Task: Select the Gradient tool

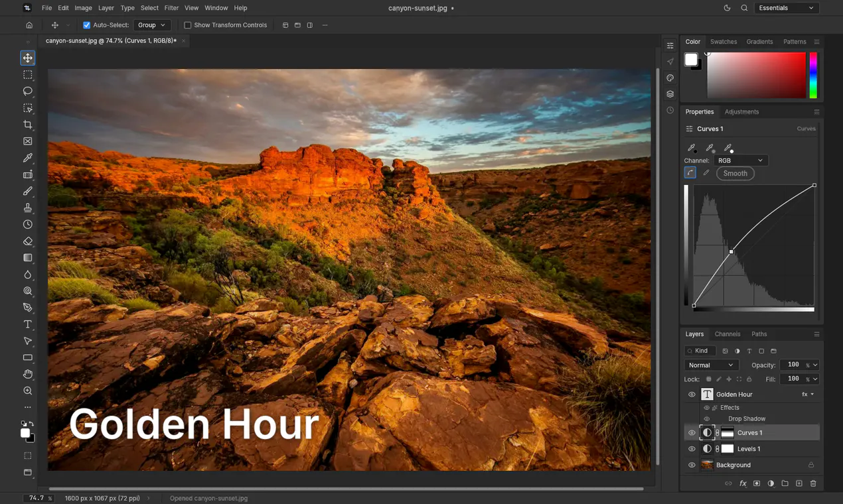Action: [x=27, y=258]
